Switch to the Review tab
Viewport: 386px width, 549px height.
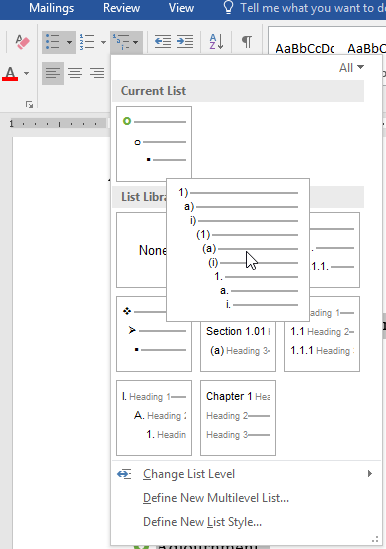pyautogui.click(x=121, y=8)
